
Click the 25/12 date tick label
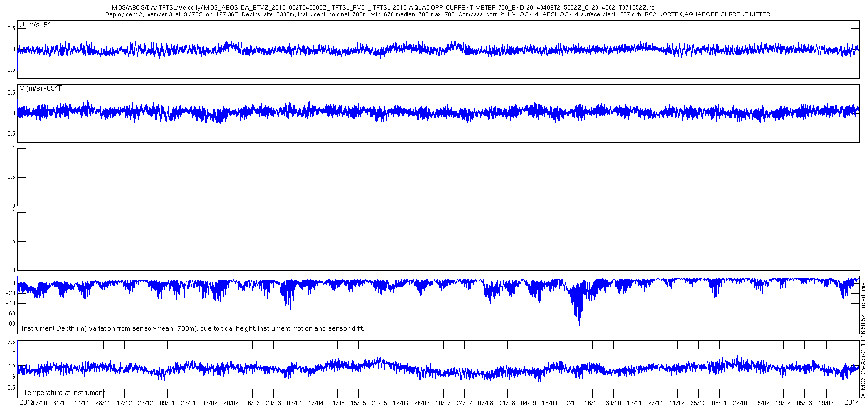coord(698,403)
